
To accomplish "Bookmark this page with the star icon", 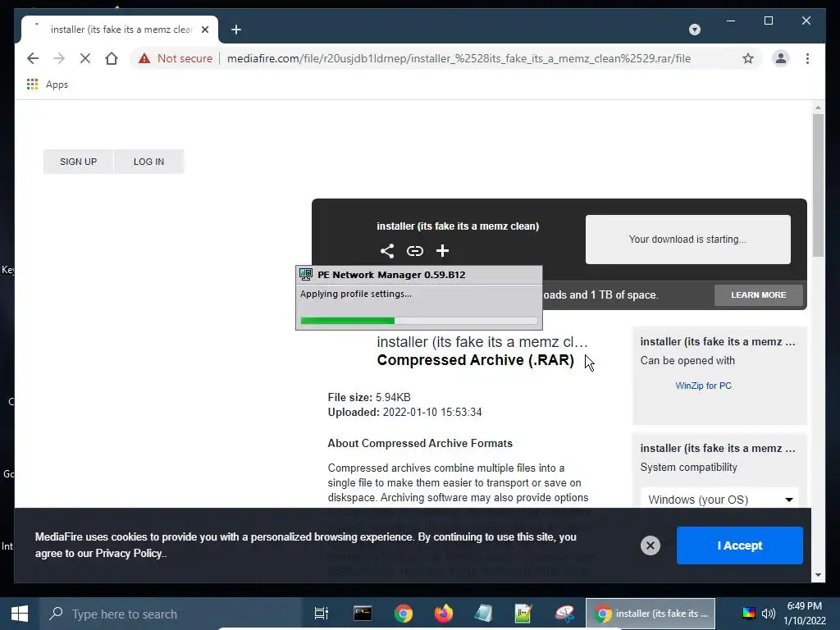I will pyautogui.click(x=748, y=58).
